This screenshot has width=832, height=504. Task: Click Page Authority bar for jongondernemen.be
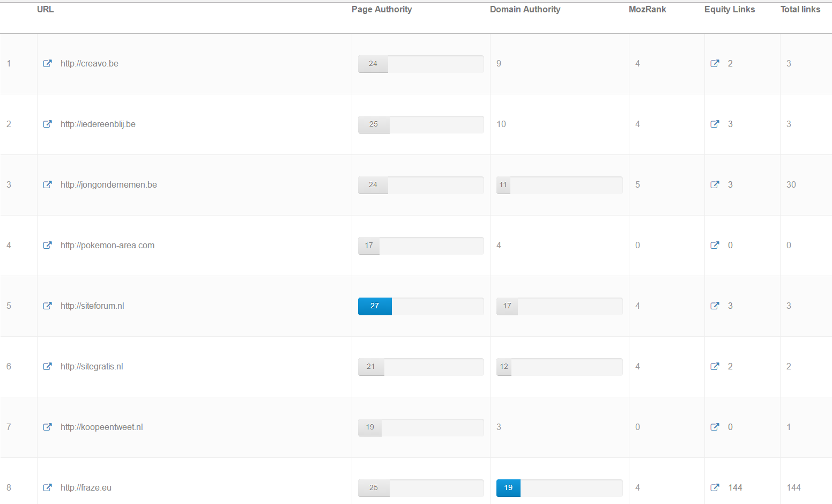click(x=373, y=185)
